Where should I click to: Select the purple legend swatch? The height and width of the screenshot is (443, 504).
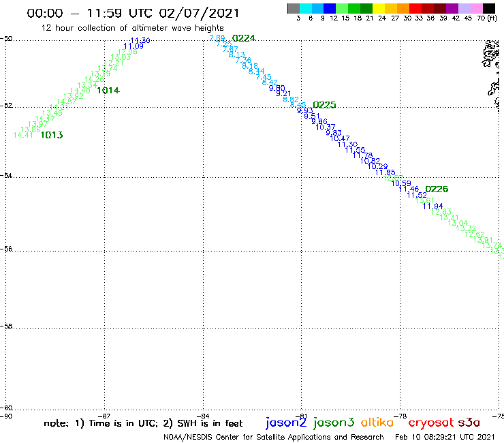coord(452,8)
